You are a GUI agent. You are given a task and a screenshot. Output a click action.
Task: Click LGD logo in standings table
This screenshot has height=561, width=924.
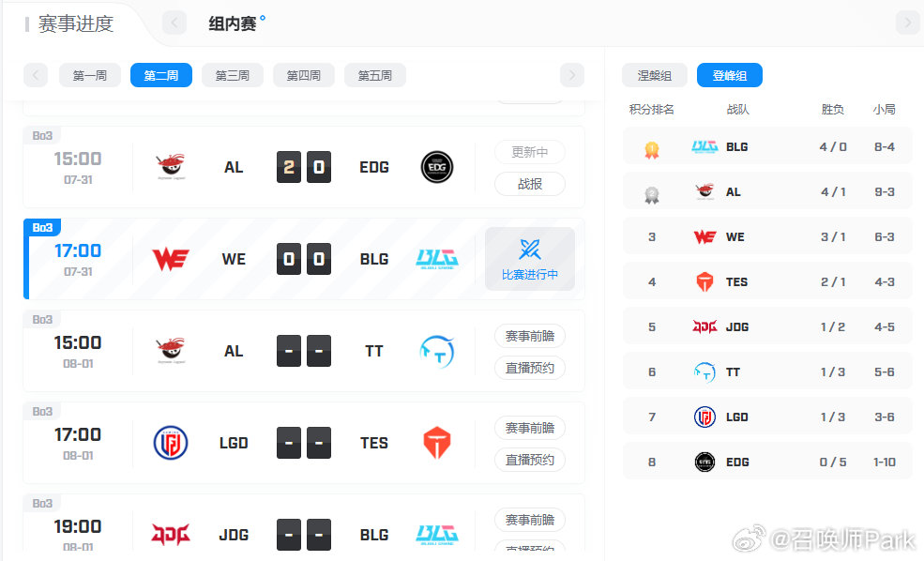point(704,417)
